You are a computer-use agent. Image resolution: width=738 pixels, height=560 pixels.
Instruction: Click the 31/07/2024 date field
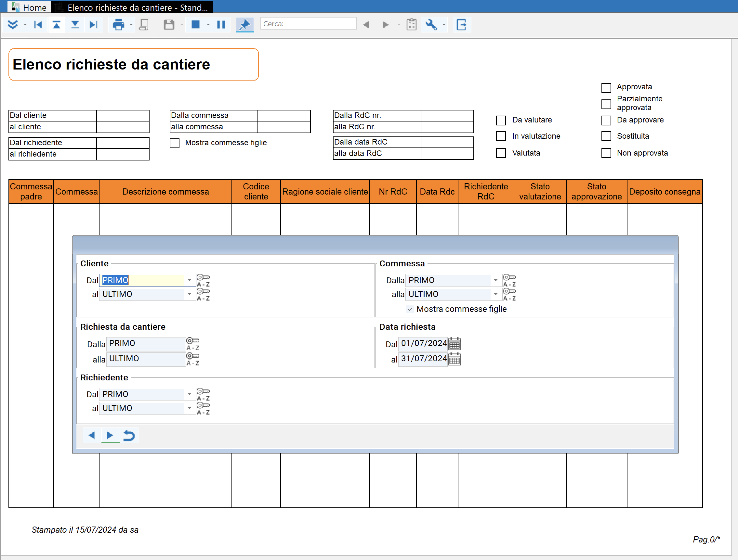(x=423, y=359)
